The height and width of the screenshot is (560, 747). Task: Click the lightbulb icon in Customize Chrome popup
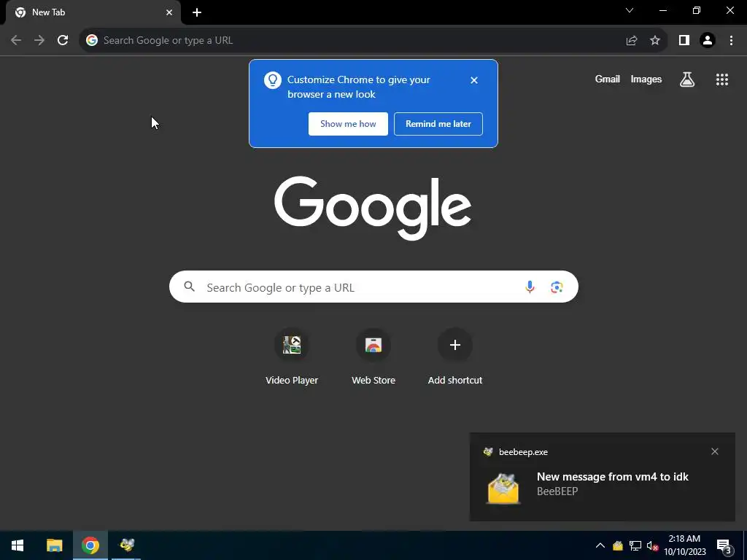[x=273, y=80]
